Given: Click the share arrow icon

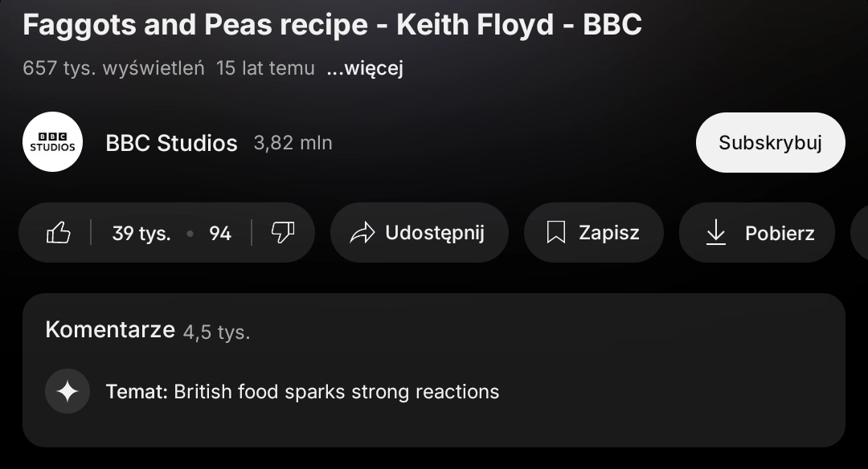Looking at the screenshot, I should (362, 233).
